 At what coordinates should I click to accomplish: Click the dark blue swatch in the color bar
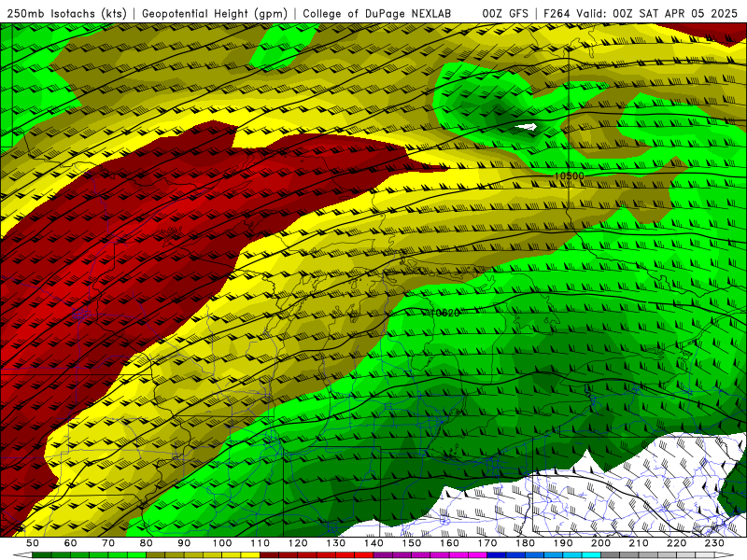(497, 555)
